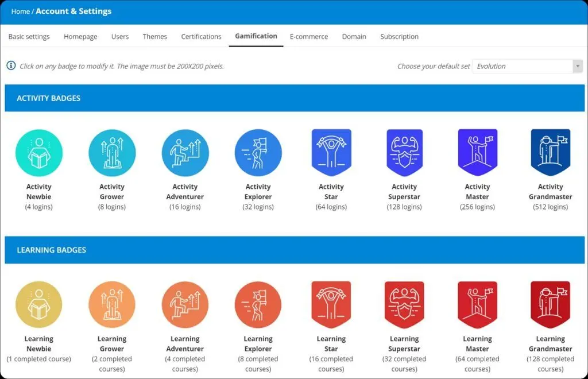Go to the Users tab
Screen dimensions: 588x379
[x=120, y=36]
